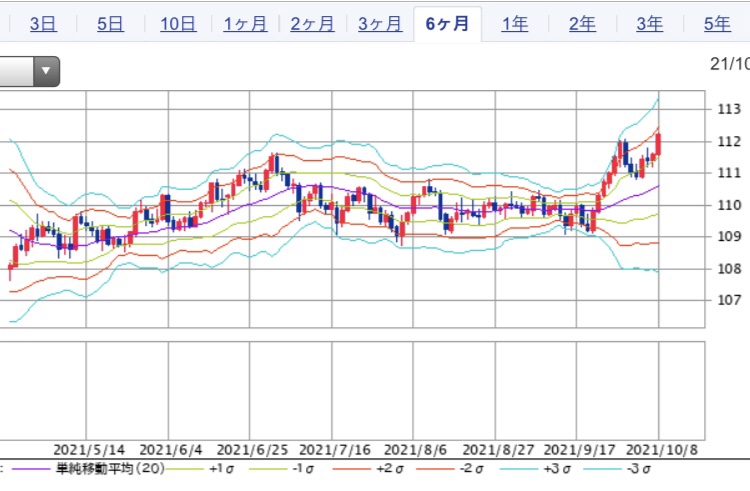Viewport: 750px width, 491px height.
Task: Open the dropdown arrow above the chart
Action: [46, 71]
